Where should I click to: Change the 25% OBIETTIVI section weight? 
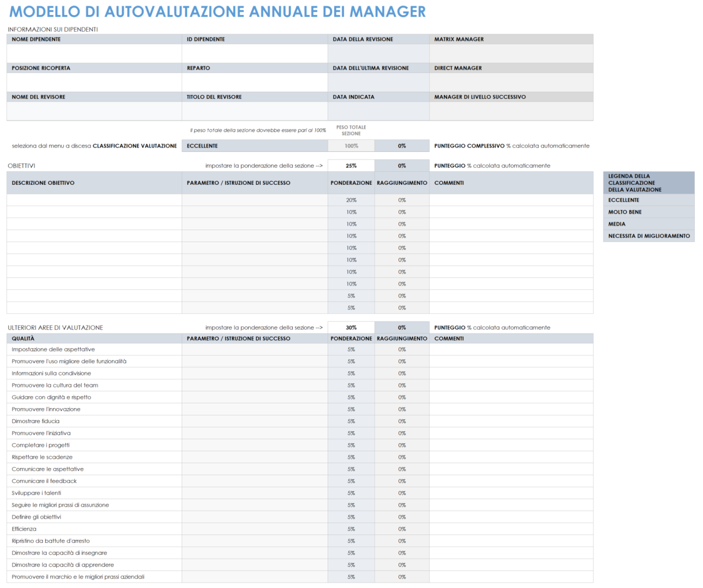(x=350, y=165)
